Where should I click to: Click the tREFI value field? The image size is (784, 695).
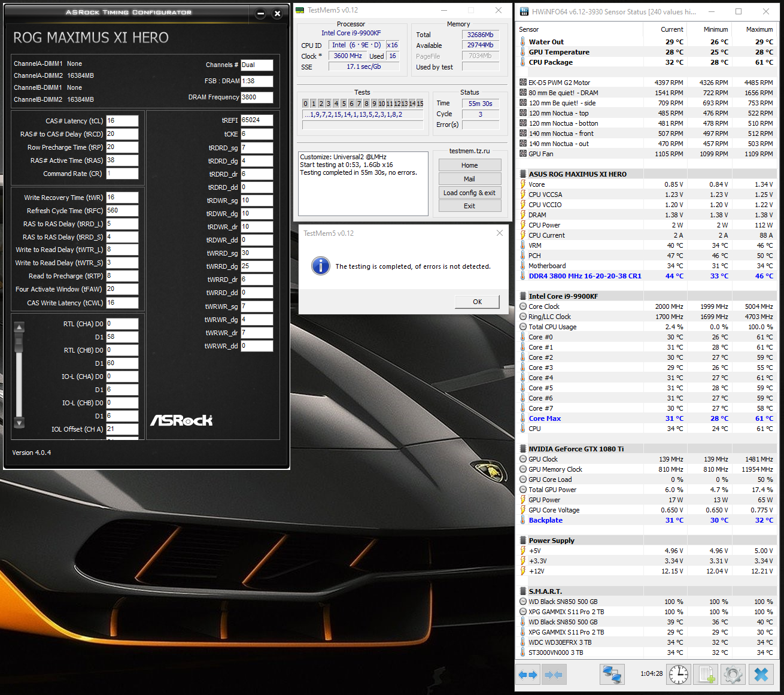[257, 120]
